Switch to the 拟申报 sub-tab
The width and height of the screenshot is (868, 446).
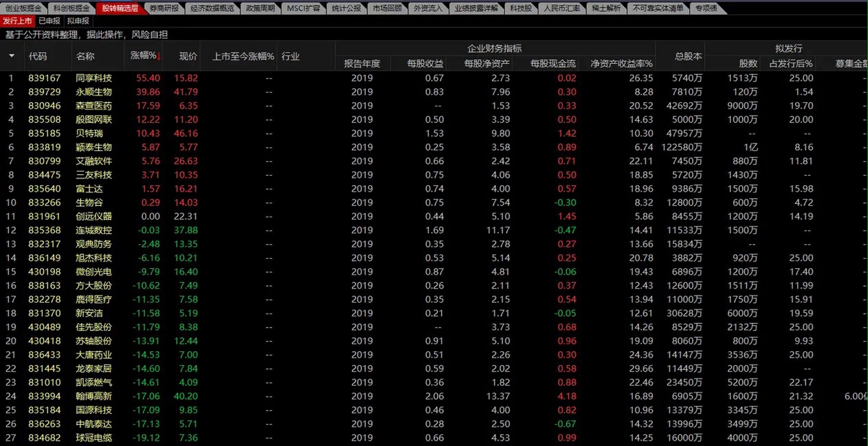click(78, 21)
